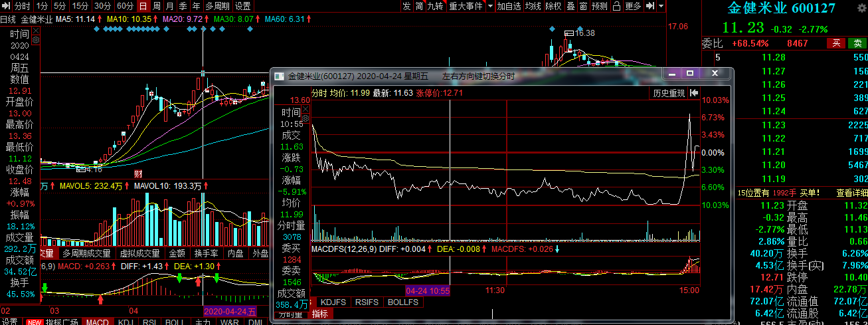This screenshot has height=325, width=868.
Task: Click the expand-arrow icon after 更多
Action: pyautogui.click(x=650, y=6)
